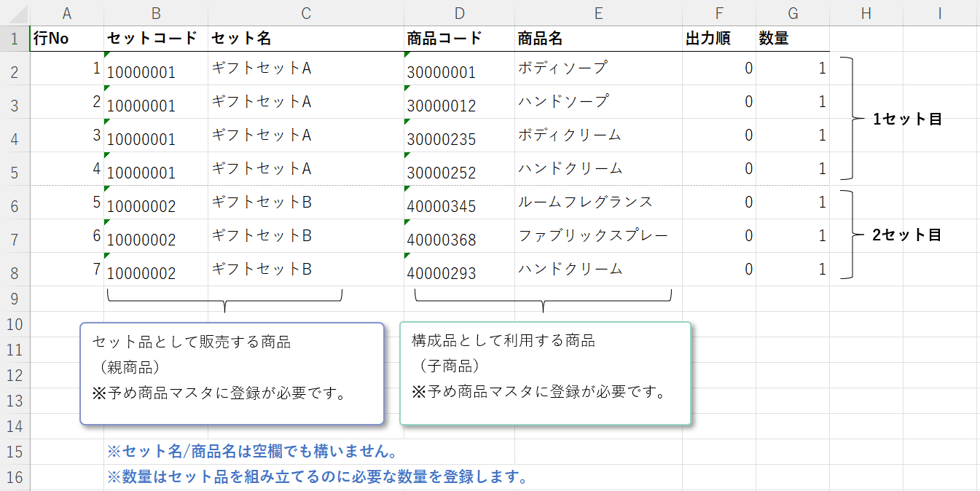
Task: Select the 親商品 callout text box
Action: point(232,373)
